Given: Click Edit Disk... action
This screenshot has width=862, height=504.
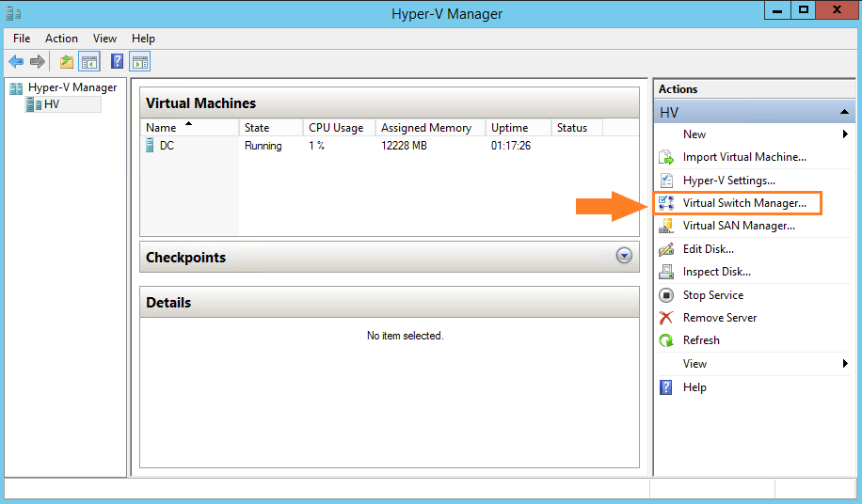Looking at the screenshot, I should [708, 249].
